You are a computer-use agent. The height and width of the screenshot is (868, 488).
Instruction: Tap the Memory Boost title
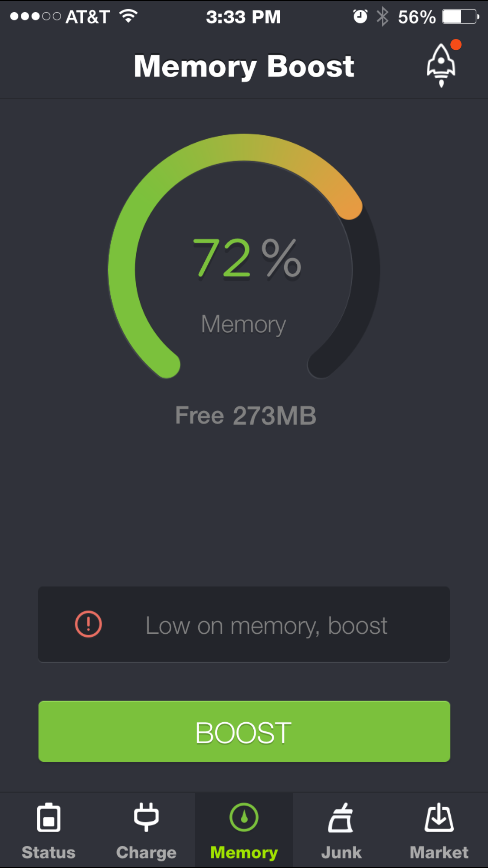pos(244,66)
